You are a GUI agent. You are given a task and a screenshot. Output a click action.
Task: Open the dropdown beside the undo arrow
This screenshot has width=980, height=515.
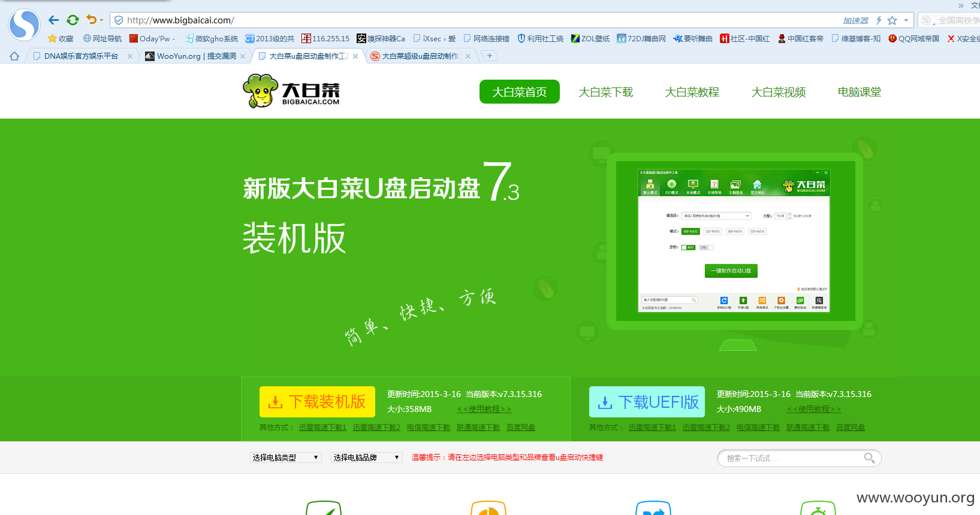pyautogui.click(x=101, y=20)
